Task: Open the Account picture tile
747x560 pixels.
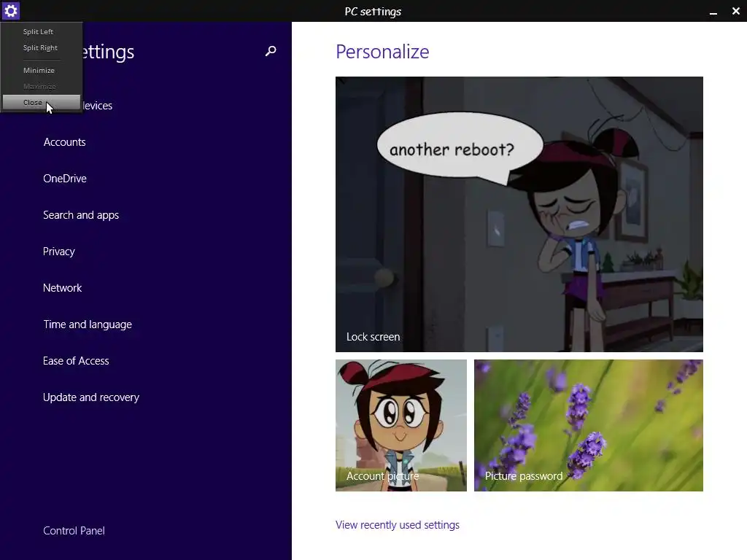Action: coord(401,425)
